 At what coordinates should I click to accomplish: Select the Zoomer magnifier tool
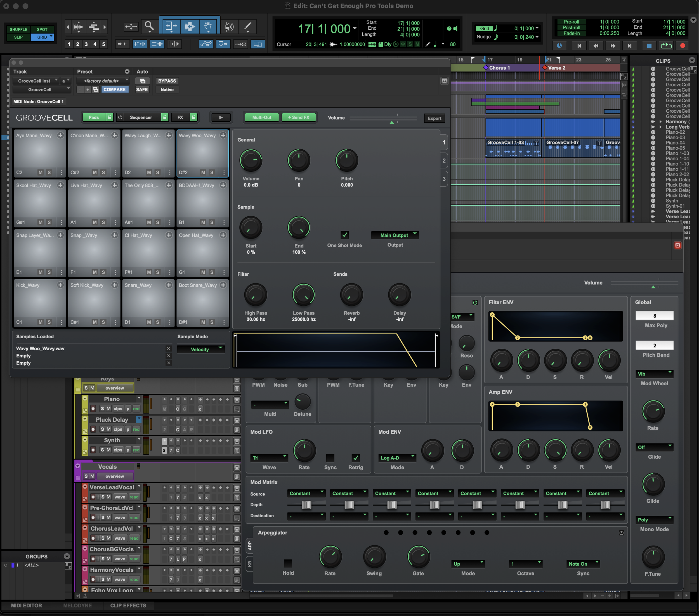[149, 26]
